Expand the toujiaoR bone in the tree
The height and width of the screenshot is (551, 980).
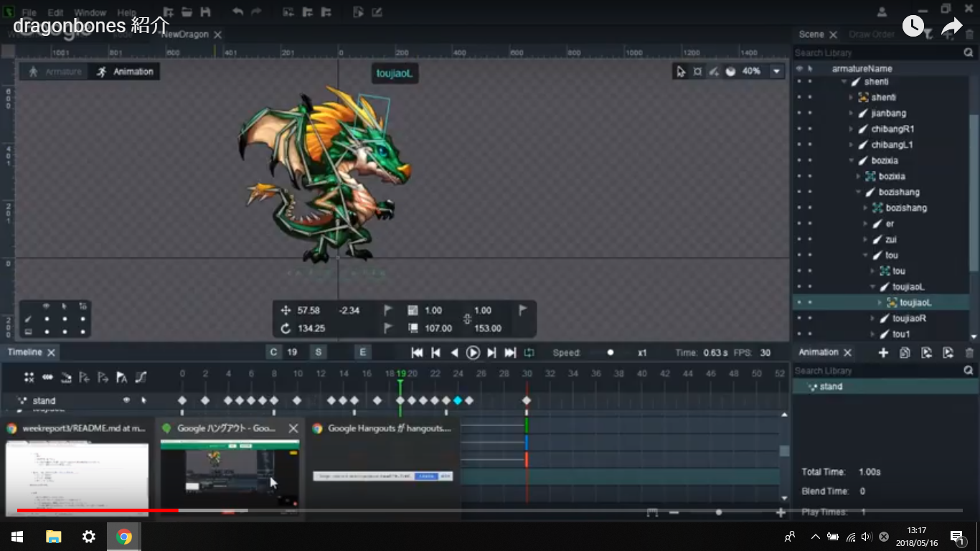coord(874,319)
